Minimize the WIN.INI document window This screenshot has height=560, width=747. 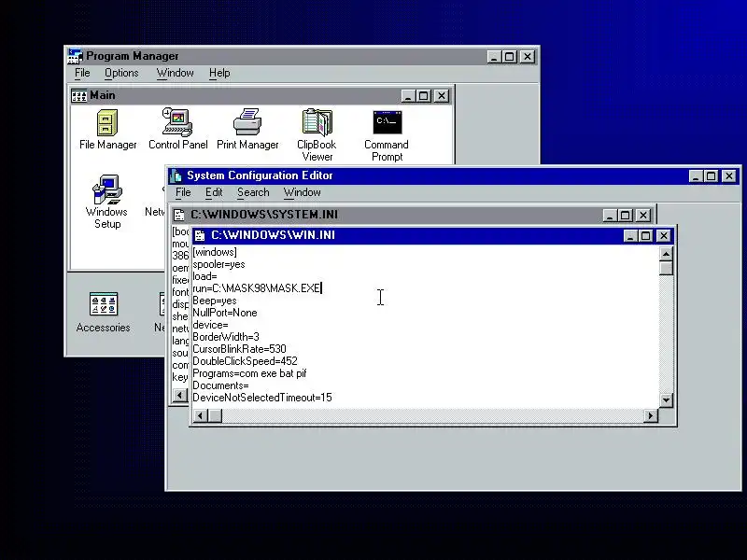(x=630, y=236)
